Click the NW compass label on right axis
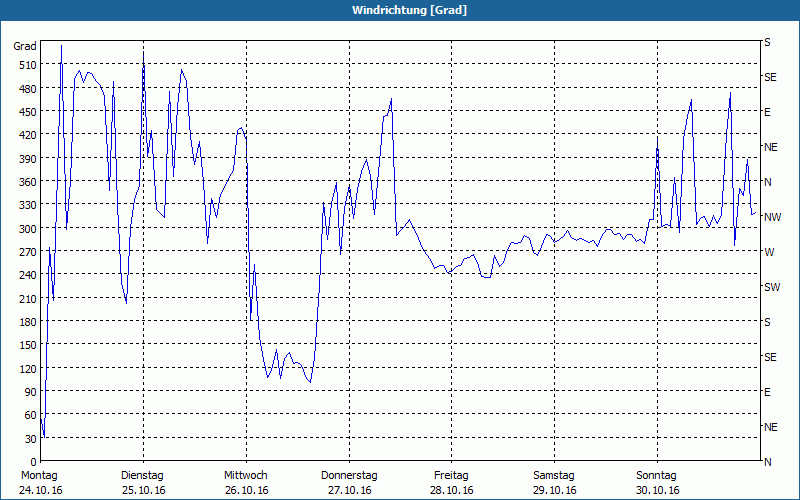This screenshot has width=800, height=500. (x=772, y=217)
